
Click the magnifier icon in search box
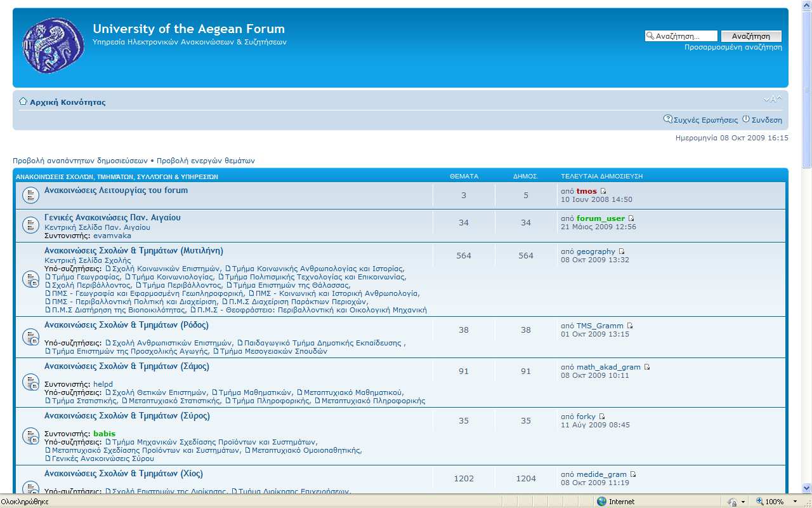point(650,36)
